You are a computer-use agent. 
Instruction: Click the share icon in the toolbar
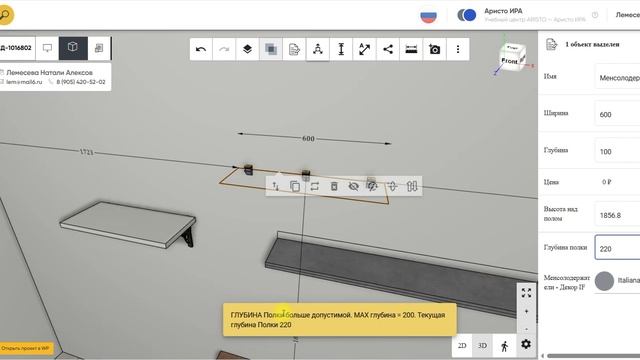coord(388,49)
